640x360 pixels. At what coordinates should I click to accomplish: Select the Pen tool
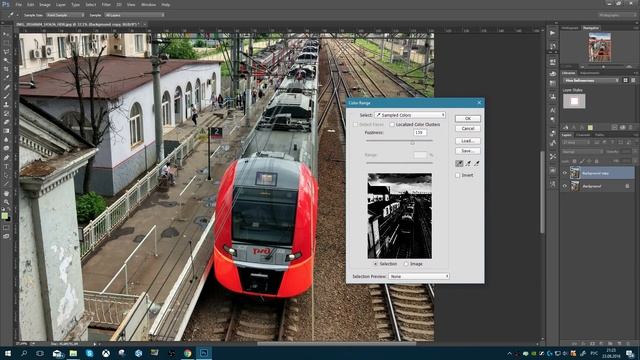point(6,158)
